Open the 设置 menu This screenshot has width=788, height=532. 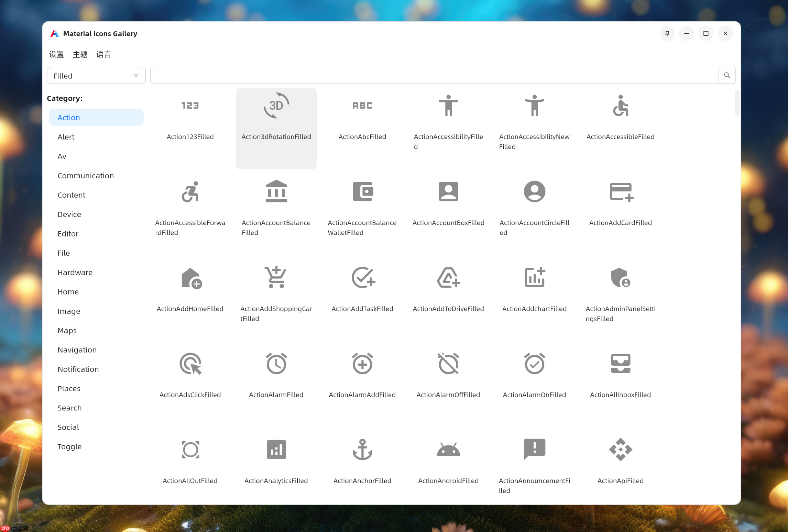(x=56, y=54)
